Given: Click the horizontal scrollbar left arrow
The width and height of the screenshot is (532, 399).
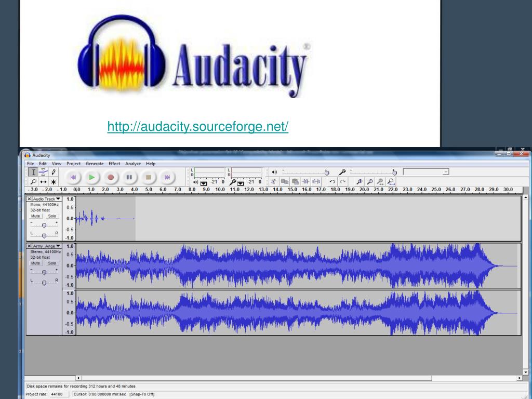Looking at the screenshot, I should pos(78,378).
